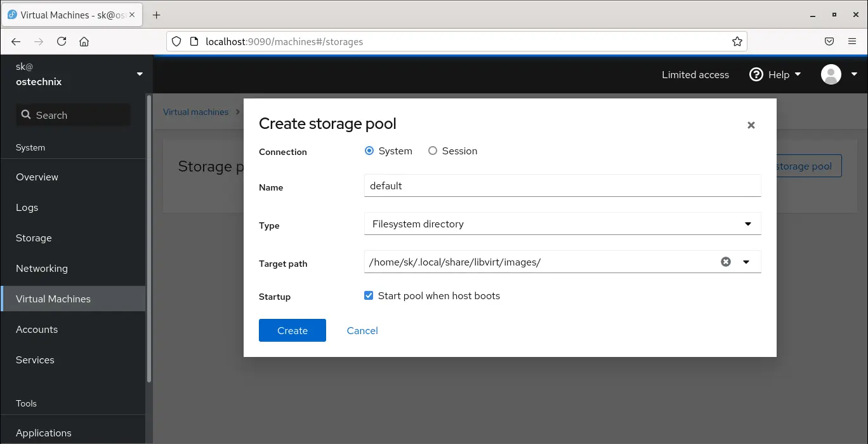Open the Type dropdown Filesystem directory
Screen dimensions: 868x444
(562, 224)
